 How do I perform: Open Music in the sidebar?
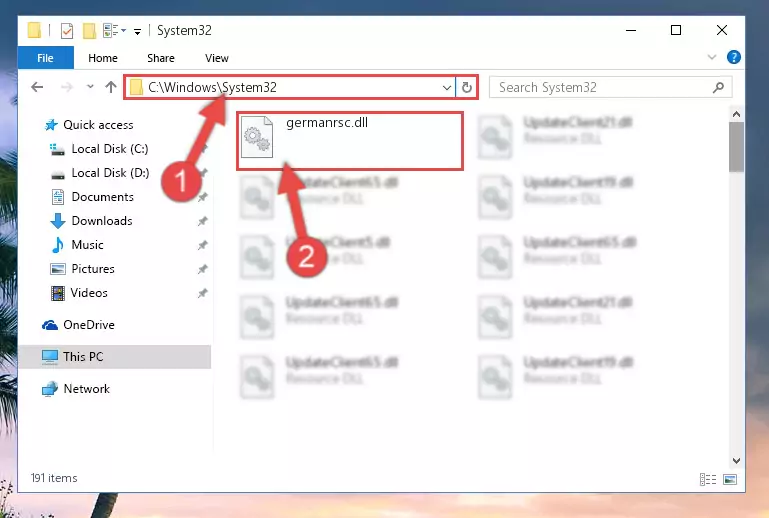pos(87,245)
